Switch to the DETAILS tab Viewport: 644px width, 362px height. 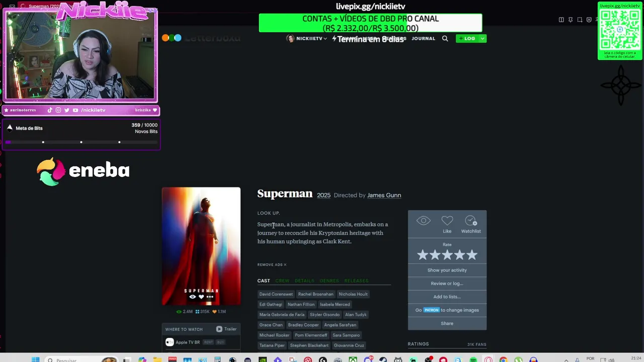coord(304,281)
